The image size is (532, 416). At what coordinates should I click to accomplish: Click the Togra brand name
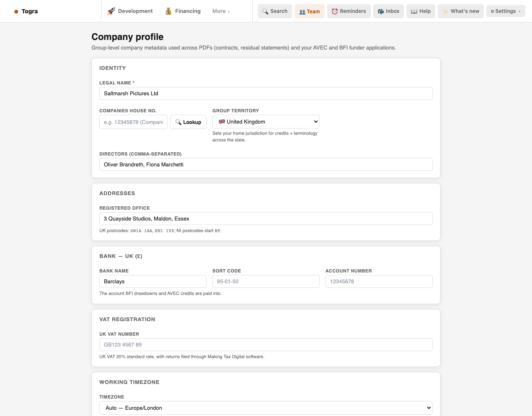pos(30,11)
